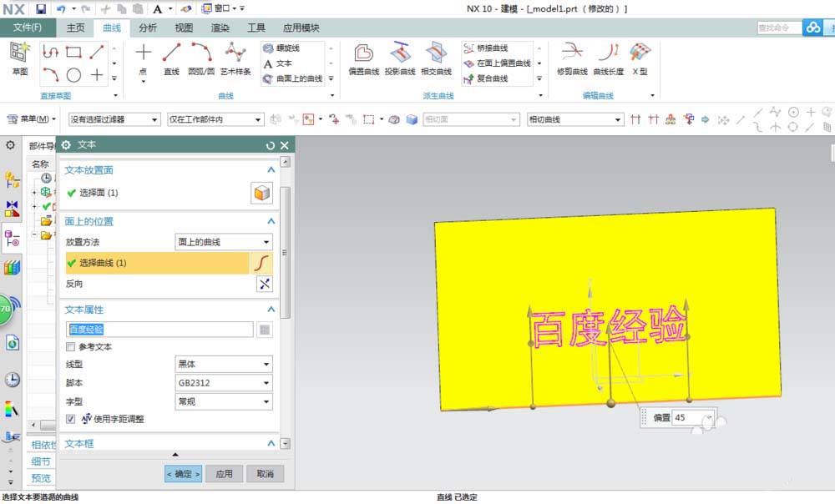This screenshot has width=835, height=504.
Task: Open the Dependencies (相依性) panel
Action: pos(43,445)
